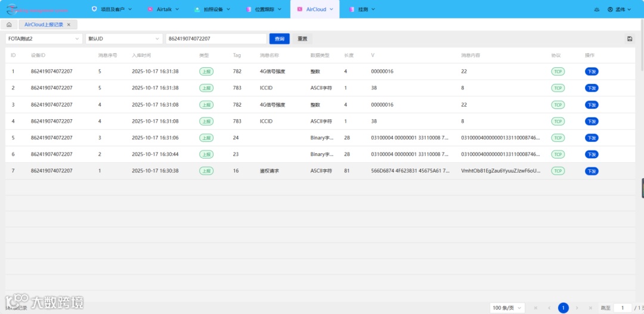Open the AirCloud menu
This screenshot has width=644, height=314.
pos(315,10)
